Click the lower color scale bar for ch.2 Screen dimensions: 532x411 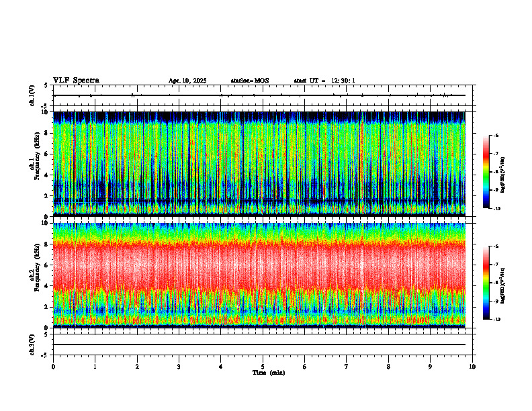click(486, 283)
